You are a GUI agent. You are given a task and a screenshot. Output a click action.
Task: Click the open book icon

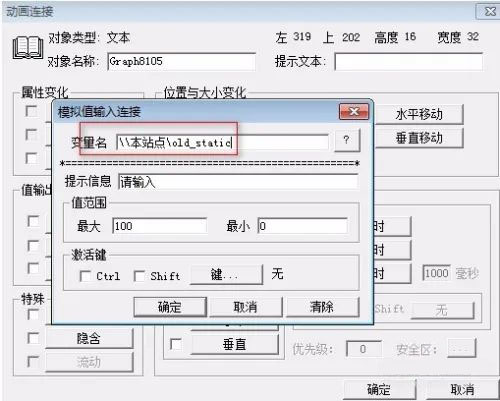[x=28, y=48]
